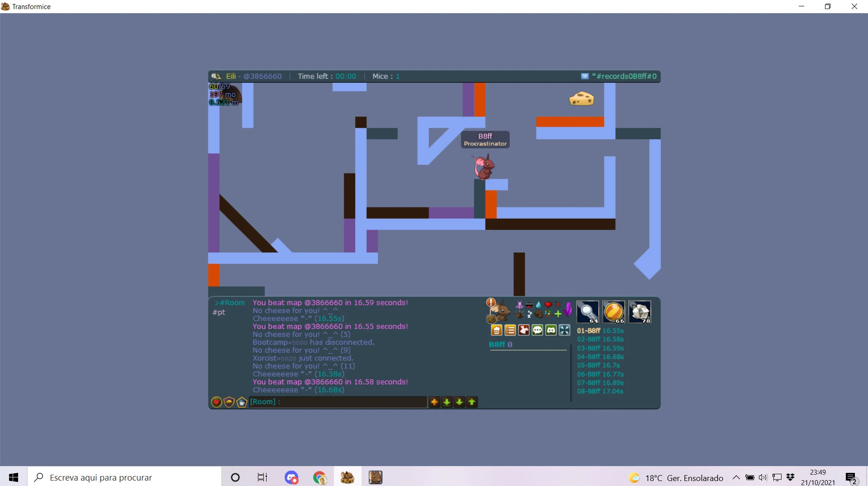868x486 pixels.
Task: Click the green up arrow chat button
Action: [472, 402]
